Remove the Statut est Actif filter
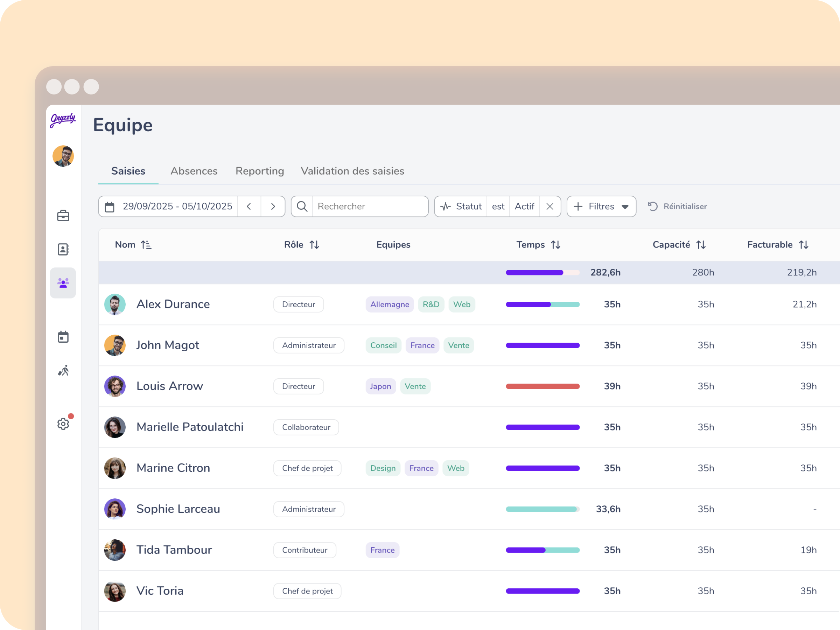Viewport: 840px width, 630px height. click(549, 206)
